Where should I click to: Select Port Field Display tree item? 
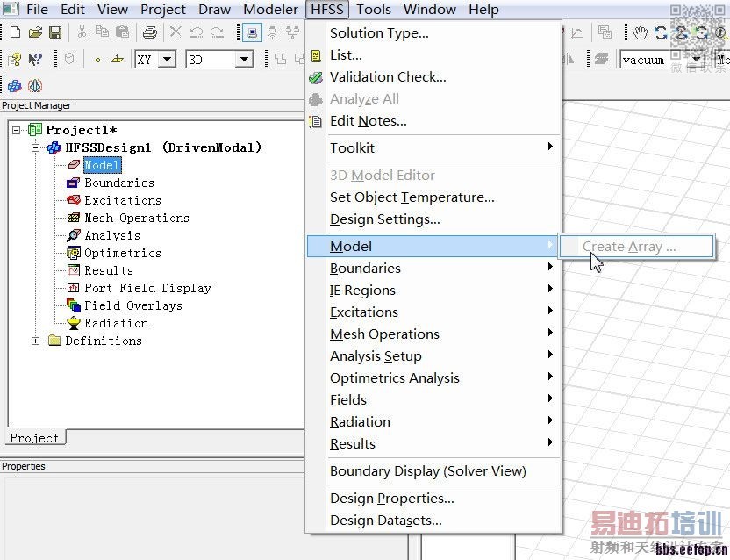[148, 288]
